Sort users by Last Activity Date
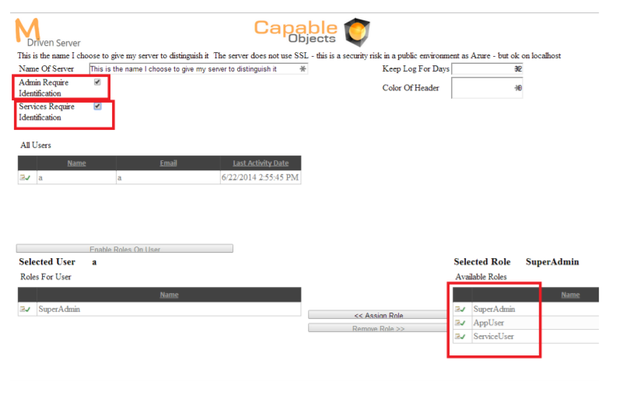The image size is (633, 395). pos(260,163)
